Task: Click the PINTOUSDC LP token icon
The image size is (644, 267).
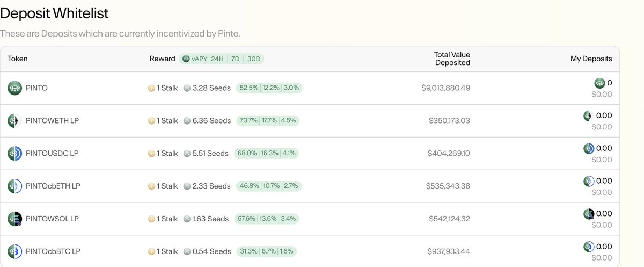Action: 14,154
